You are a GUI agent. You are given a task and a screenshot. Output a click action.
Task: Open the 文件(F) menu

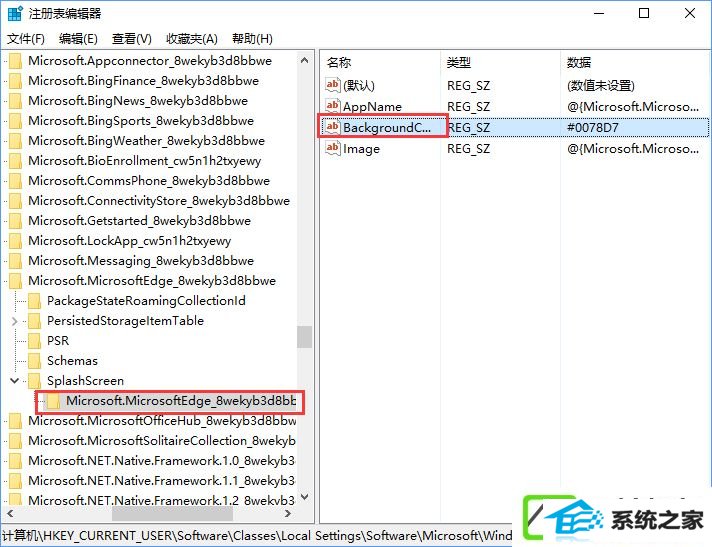click(x=26, y=39)
